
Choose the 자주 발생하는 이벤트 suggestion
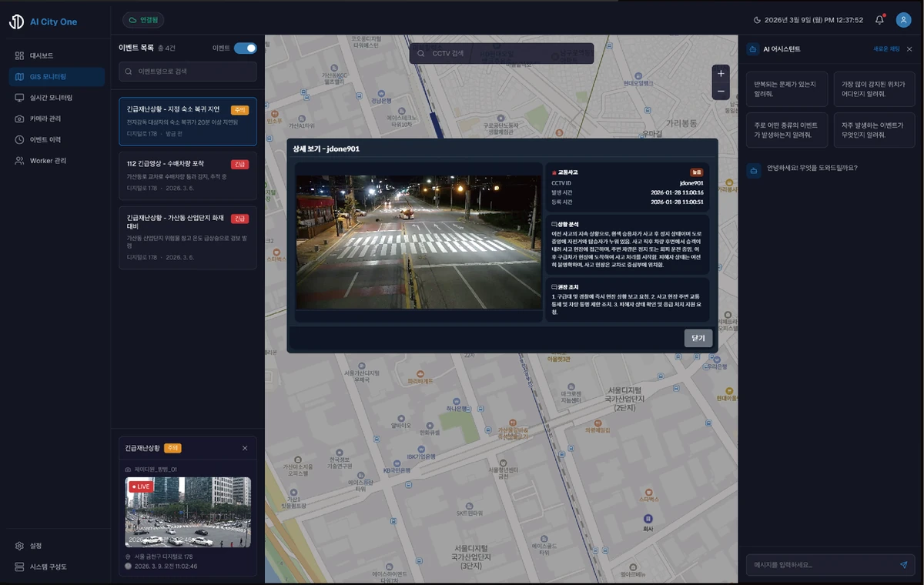pyautogui.click(x=874, y=130)
